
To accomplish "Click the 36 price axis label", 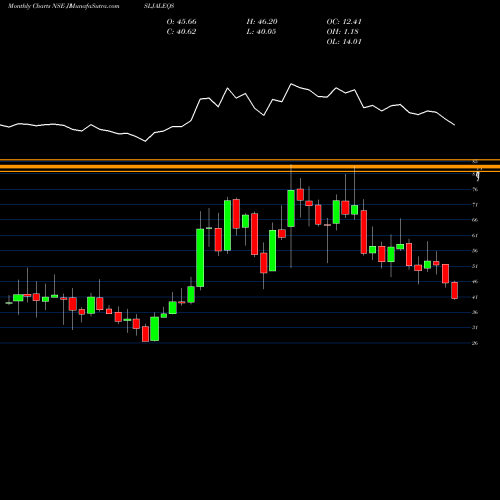I will click(x=475, y=312).
